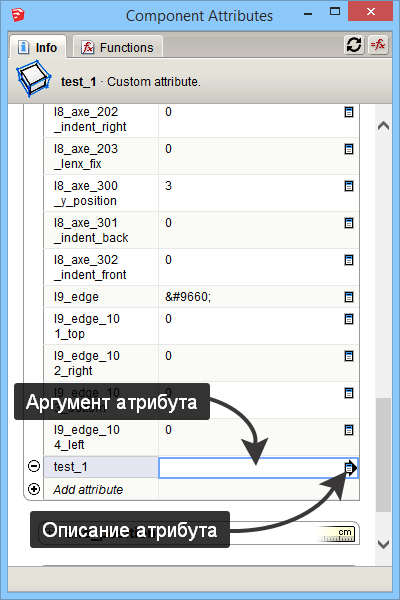Select the Info tab

coord(38,47)
